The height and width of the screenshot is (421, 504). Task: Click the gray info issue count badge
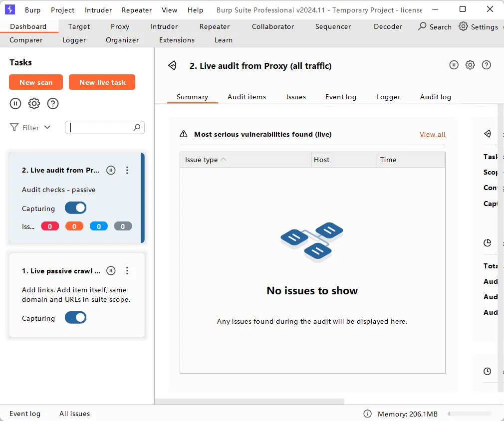[x=123, y=226]
